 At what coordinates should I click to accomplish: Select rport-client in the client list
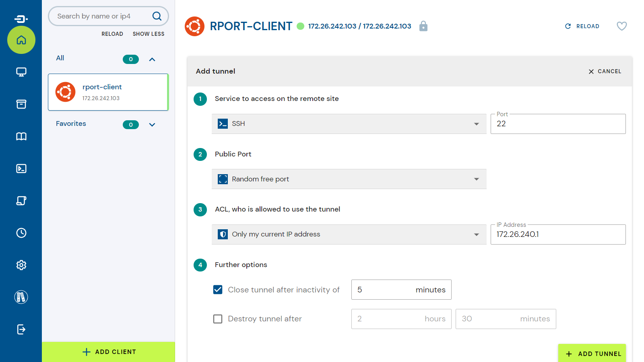[x=108, y=92]
